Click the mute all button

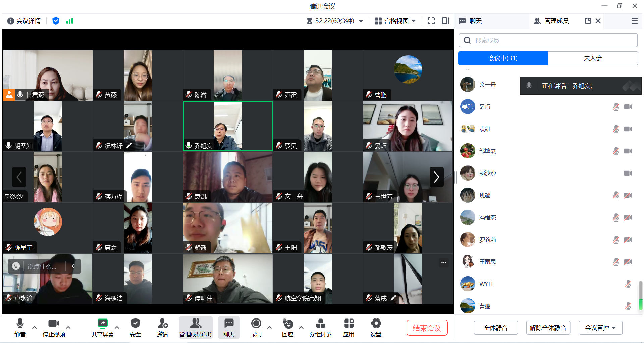pos(495,328)
